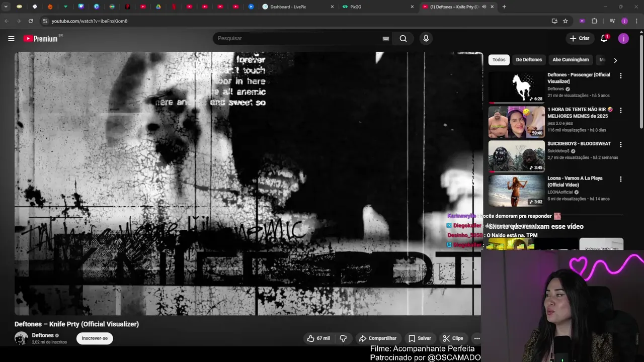Open the Chrome three-dot menu
Viewport: 644px width, 362px height.
(637, 21)
